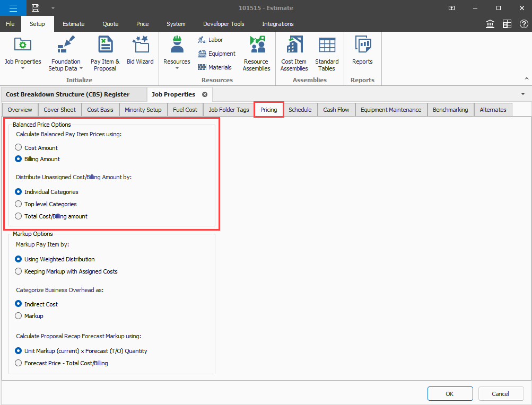Click the Cancel button
The image size is (532, 405).
pyautogui.click(x=501, y=393)
